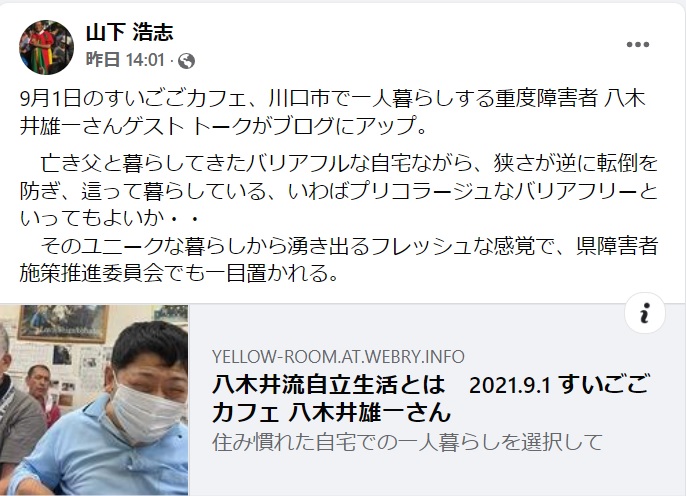This screenshot has width=686, height=496.
Task: Open 山下 浩志's profile picture
Action: tap(46, 47)
